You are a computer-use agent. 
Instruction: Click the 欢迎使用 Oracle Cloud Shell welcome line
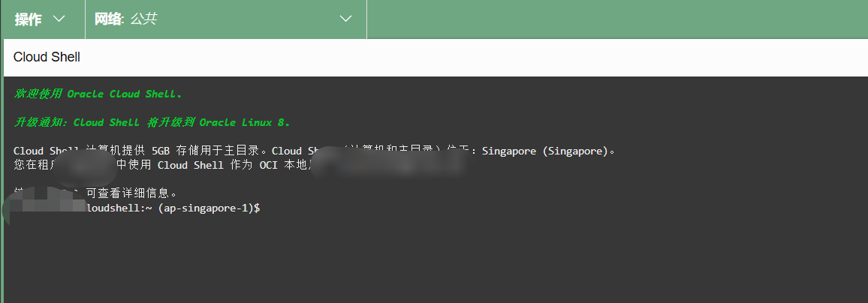point(98,94)
